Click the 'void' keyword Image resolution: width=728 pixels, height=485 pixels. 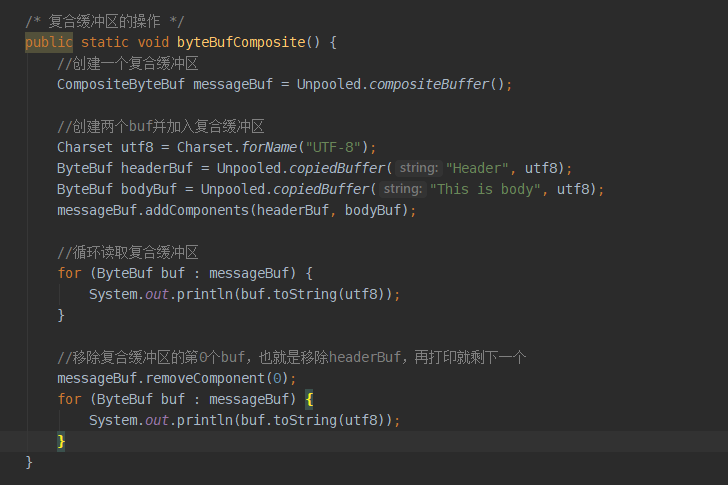(x=153, y=42)
